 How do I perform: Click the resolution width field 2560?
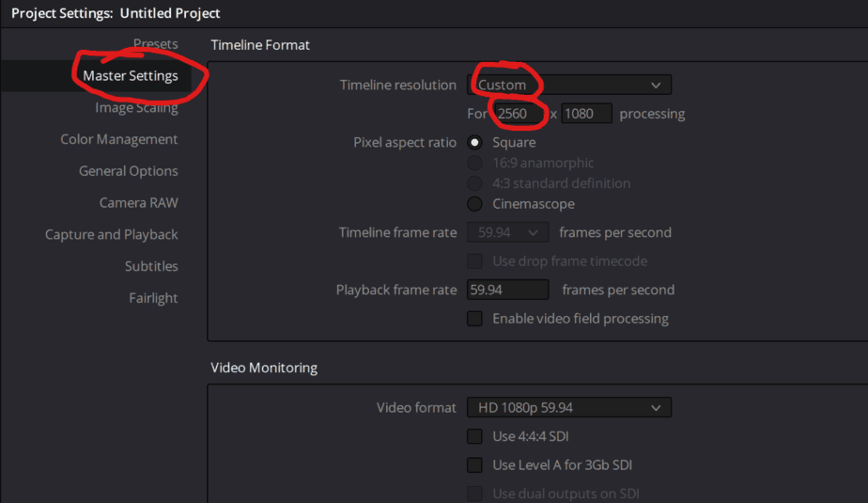(x=519, y=114)
